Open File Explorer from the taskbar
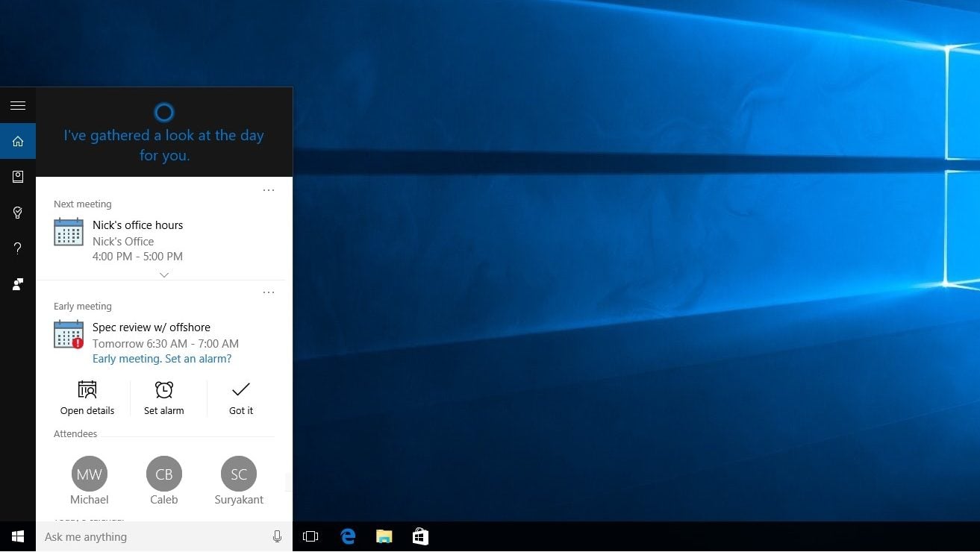The image size is (980, 552). (384, 536)
